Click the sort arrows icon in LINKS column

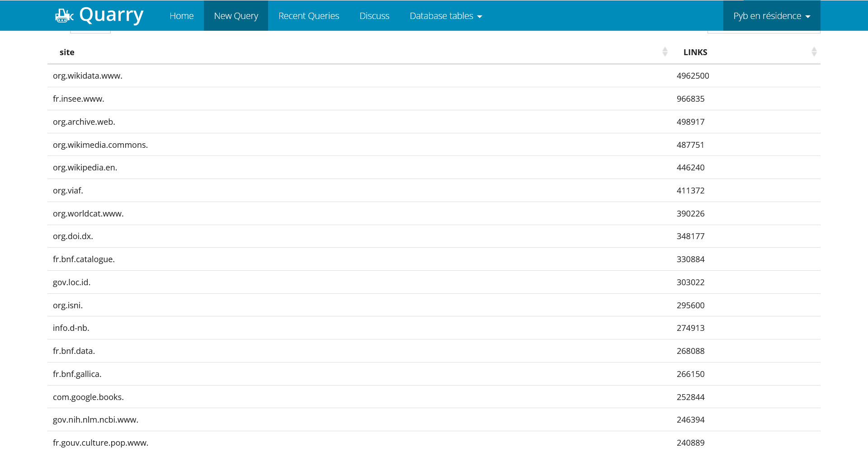pyautogui.click(x=814, y=52)
